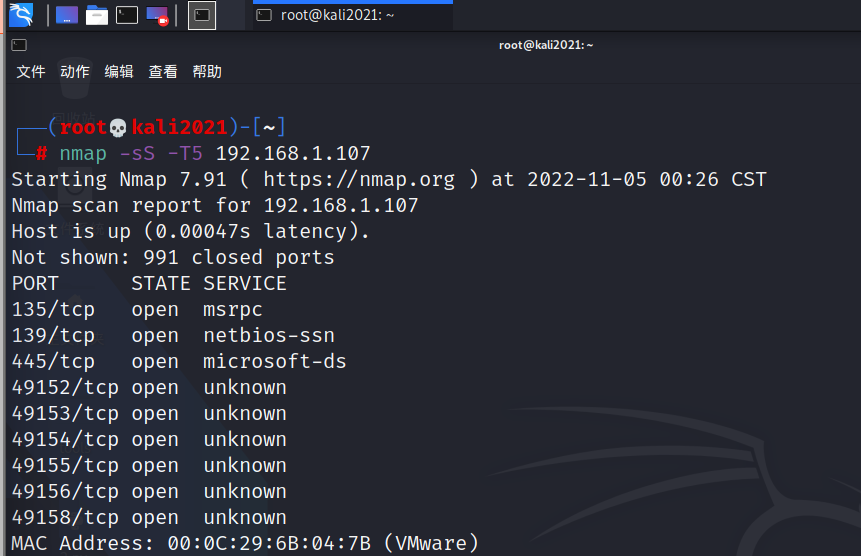
Task: Click the 445/tcp microsoft-ds output line
Action: coord(179,362)
